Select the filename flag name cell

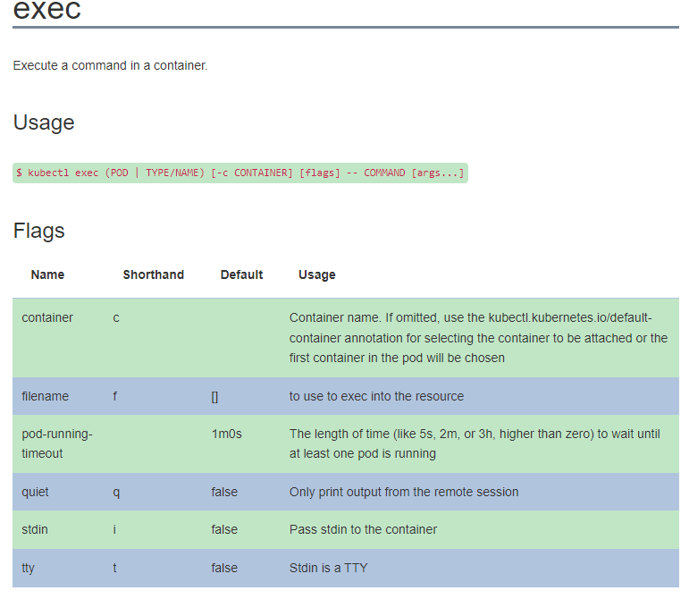[x=45, y=396]
